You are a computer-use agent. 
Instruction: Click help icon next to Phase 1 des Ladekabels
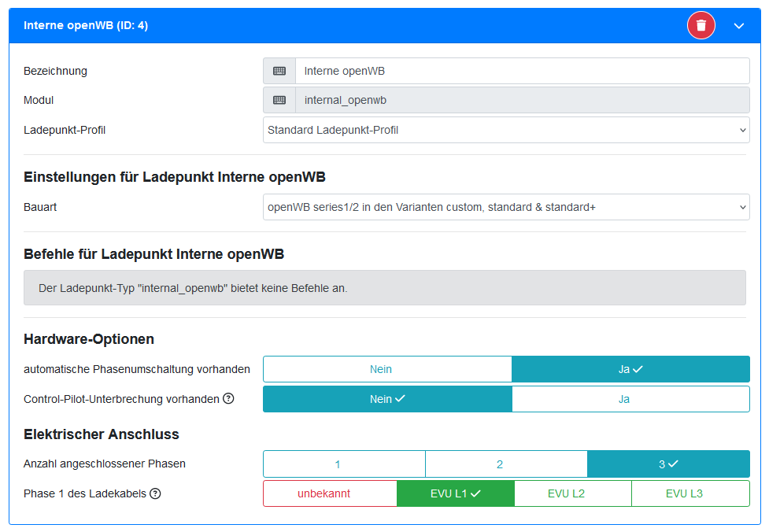[x=155, y=494]
